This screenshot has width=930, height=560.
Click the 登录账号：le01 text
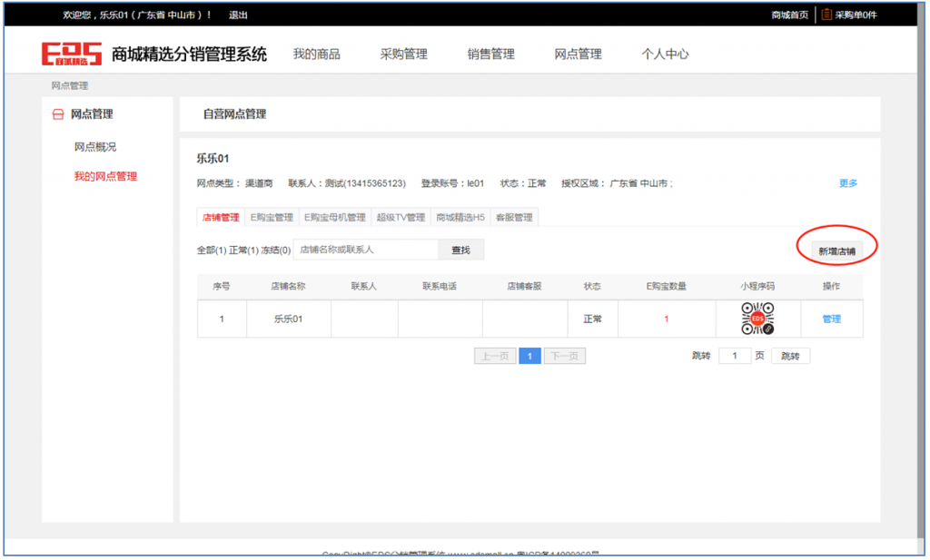tap(452, 183)
